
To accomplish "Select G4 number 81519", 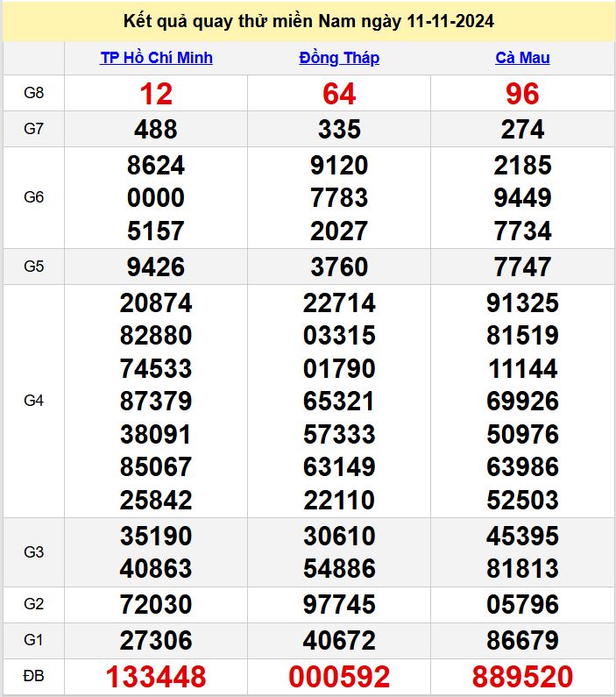I will pos(523,336).
